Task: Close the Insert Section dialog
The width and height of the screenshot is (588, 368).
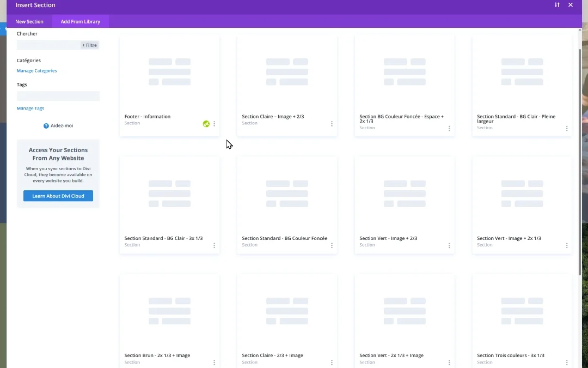Action: 571,5
